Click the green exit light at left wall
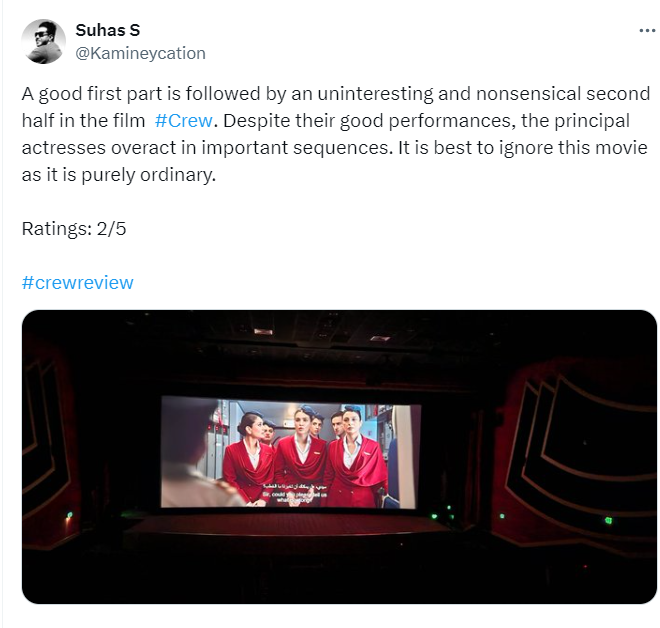The width and height of the screenshot is (660, 628). point(69,515)
